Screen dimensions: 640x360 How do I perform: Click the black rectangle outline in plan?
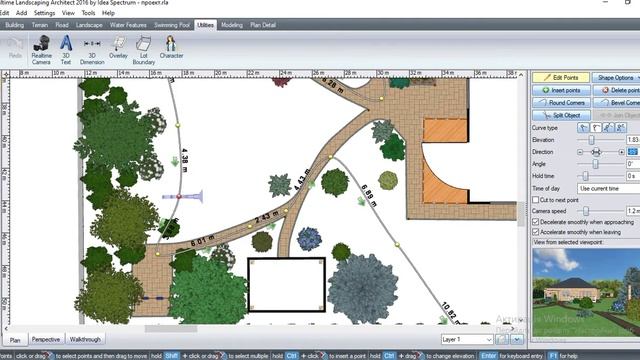tap(287, 285)
